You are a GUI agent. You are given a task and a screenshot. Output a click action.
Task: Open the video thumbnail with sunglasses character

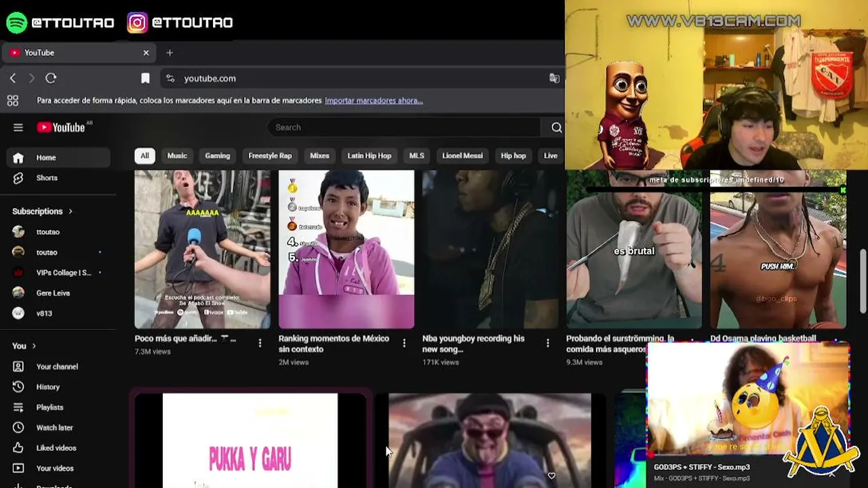click(x=490, y=441)
